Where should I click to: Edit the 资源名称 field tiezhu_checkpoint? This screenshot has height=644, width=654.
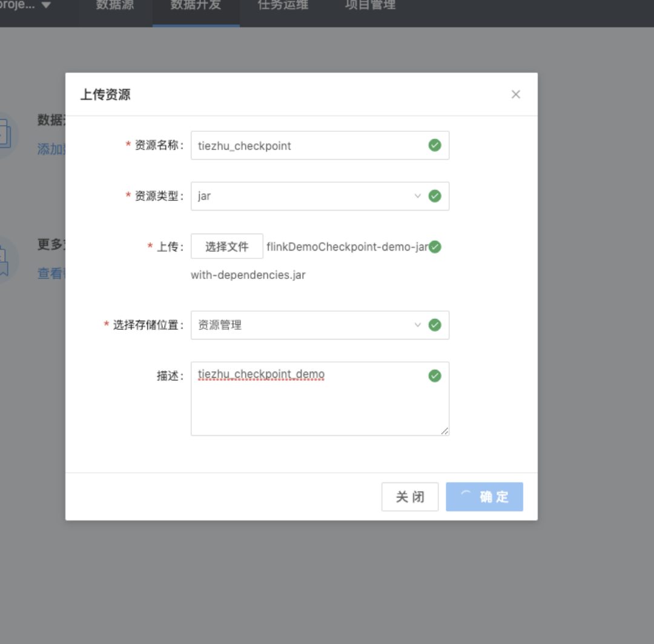[x=320, y=145]
